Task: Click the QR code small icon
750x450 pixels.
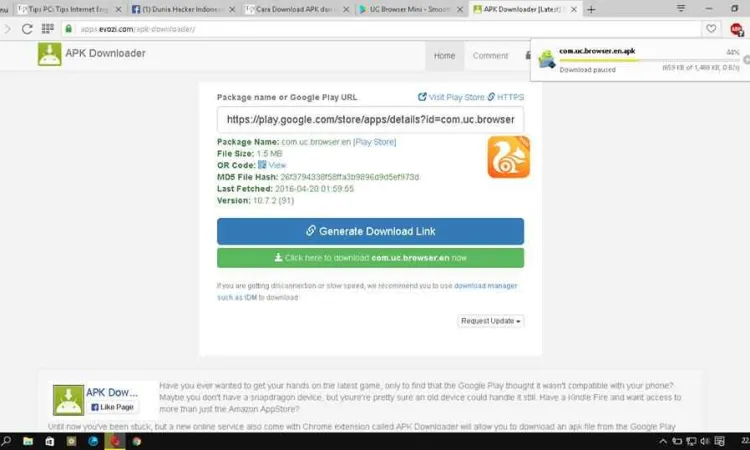Action: [262, 165]
